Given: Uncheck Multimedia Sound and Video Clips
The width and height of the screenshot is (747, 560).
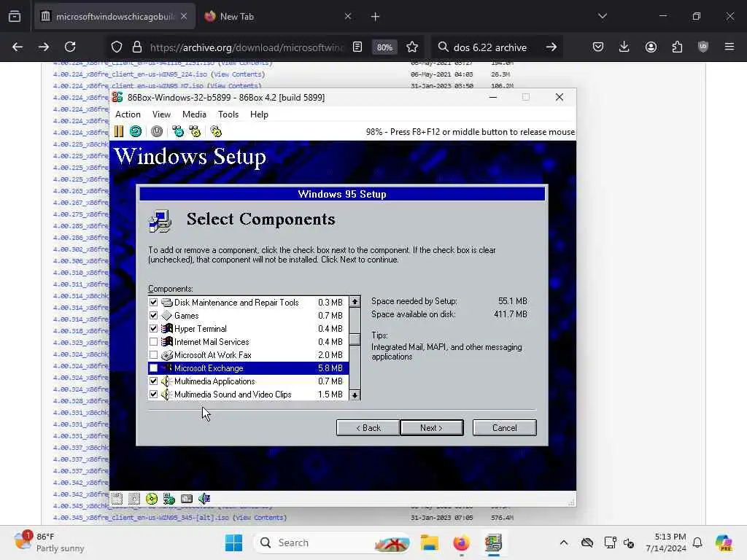Looking at the screenshot, I should (x=153, y=394).
